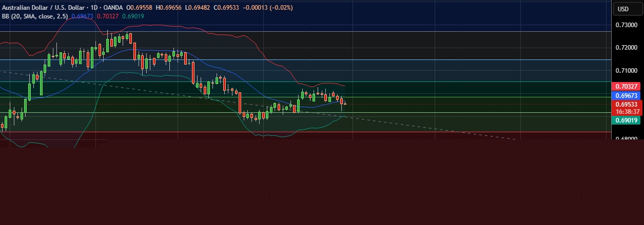Click the red 0.70327 price axis label
Screen dimensions: 644x225
point(627,86)
